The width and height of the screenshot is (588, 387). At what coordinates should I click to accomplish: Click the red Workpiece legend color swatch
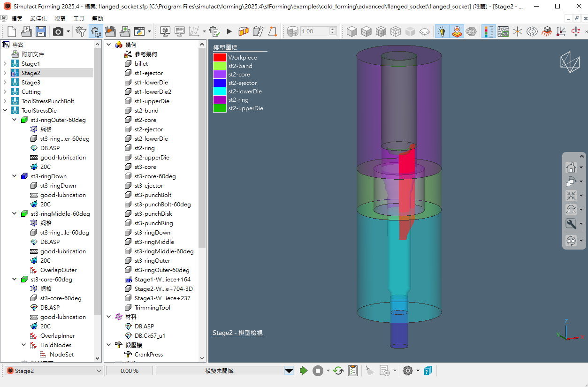220,57
